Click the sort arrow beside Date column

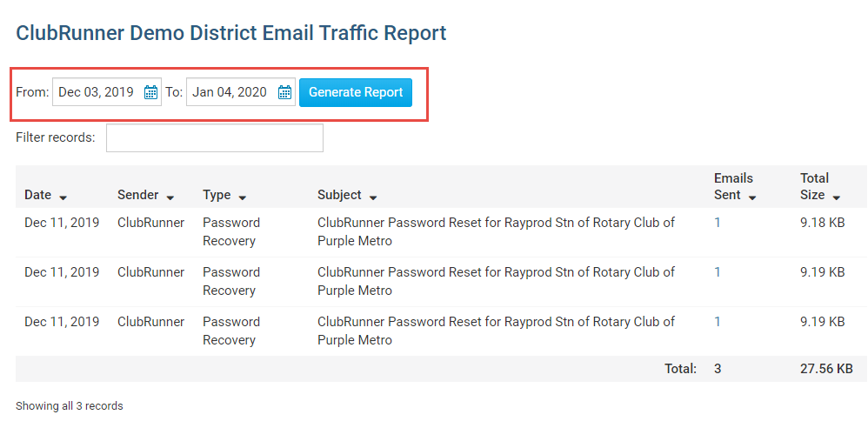(x=63, y=197)
